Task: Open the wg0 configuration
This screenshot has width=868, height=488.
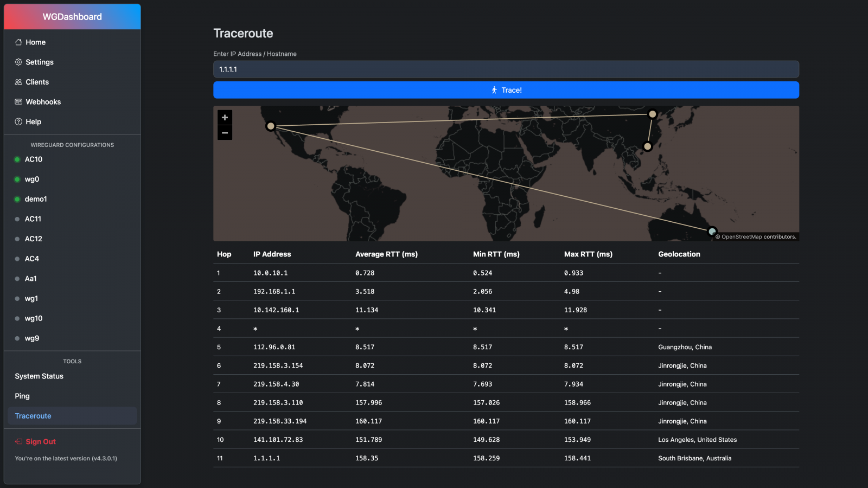Action: pyautogui.click(x=31, y=179)
